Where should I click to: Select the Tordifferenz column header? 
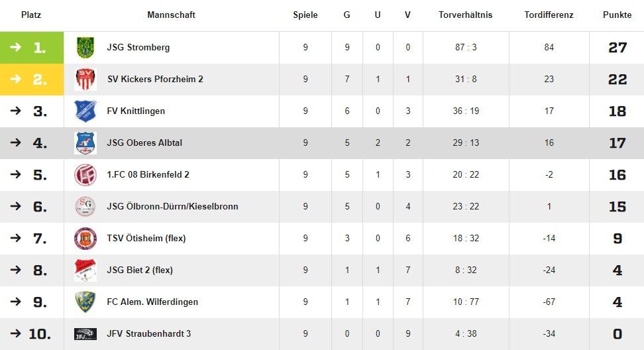pyautogui.click(x=549, y=15)
